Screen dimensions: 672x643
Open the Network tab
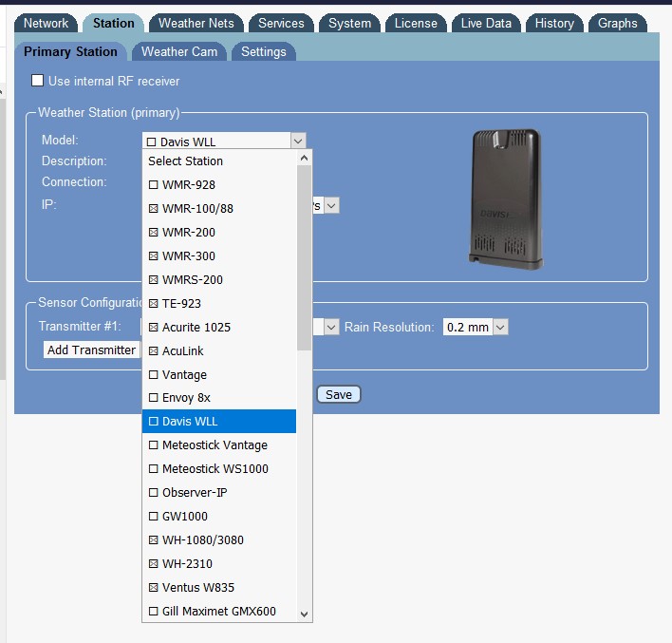point(46,23)
